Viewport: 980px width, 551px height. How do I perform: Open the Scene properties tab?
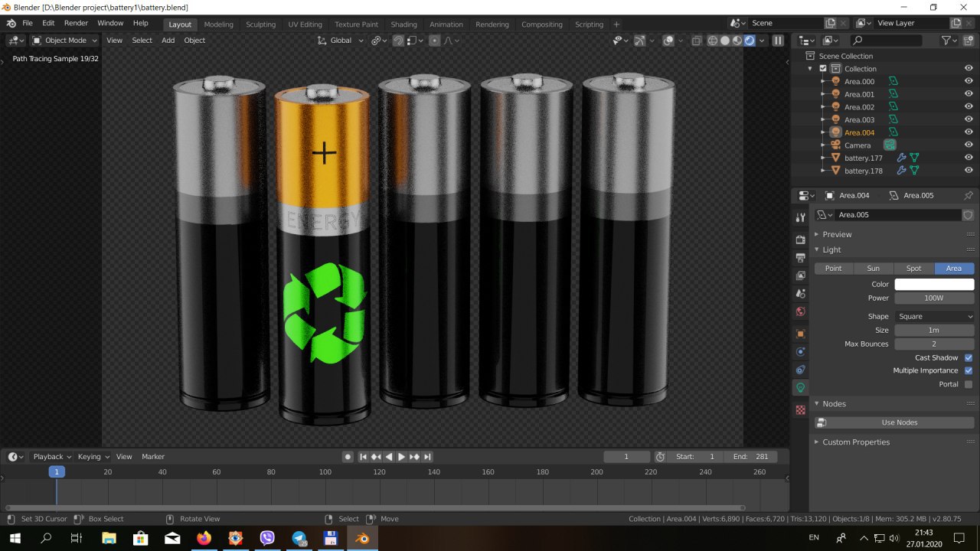coord(800,293)
